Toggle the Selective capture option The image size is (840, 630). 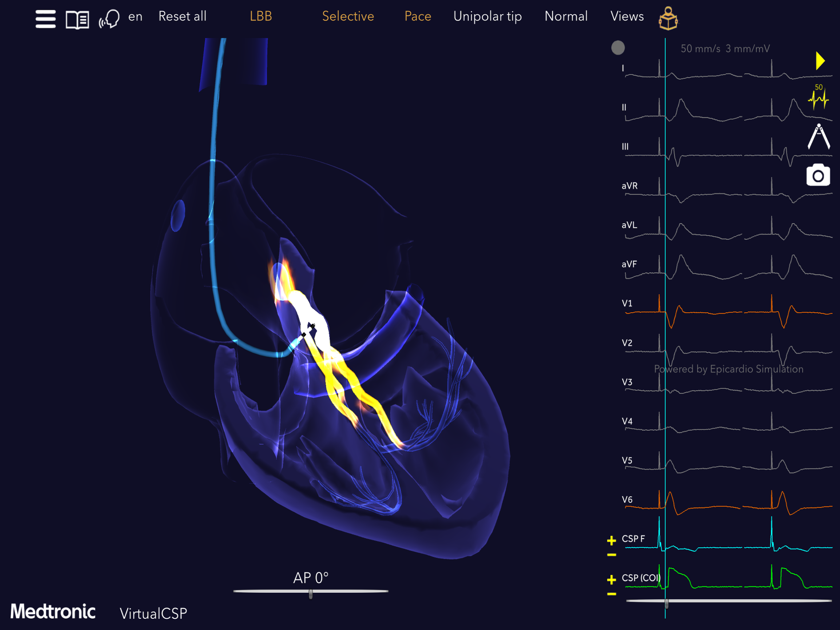pyautogui.click(x=348, y=16)
